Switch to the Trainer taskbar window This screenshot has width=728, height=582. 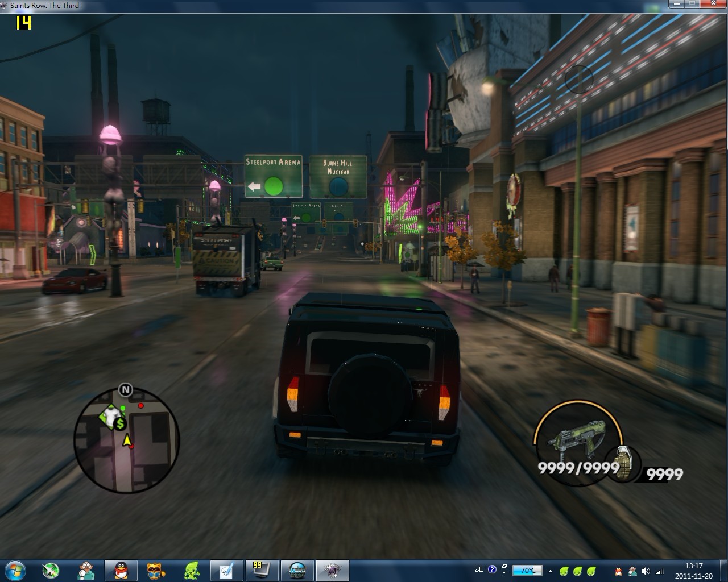point(297,570)
